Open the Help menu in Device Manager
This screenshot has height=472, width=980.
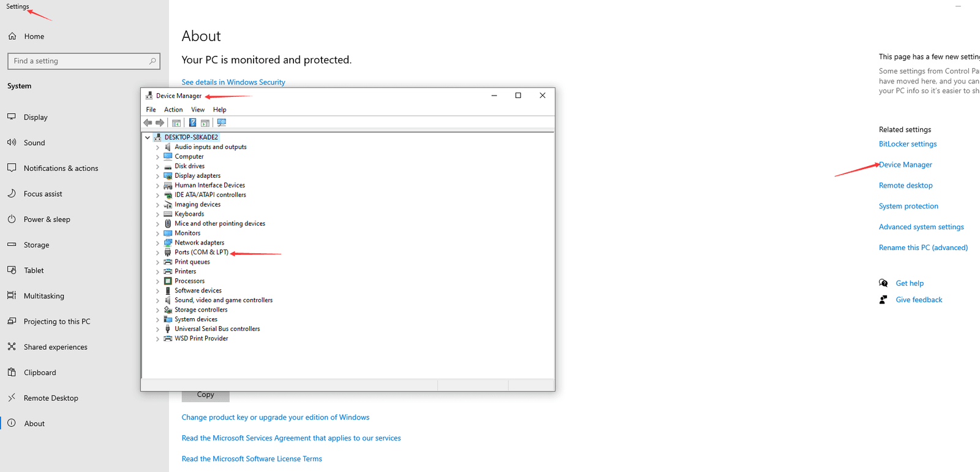220,110
